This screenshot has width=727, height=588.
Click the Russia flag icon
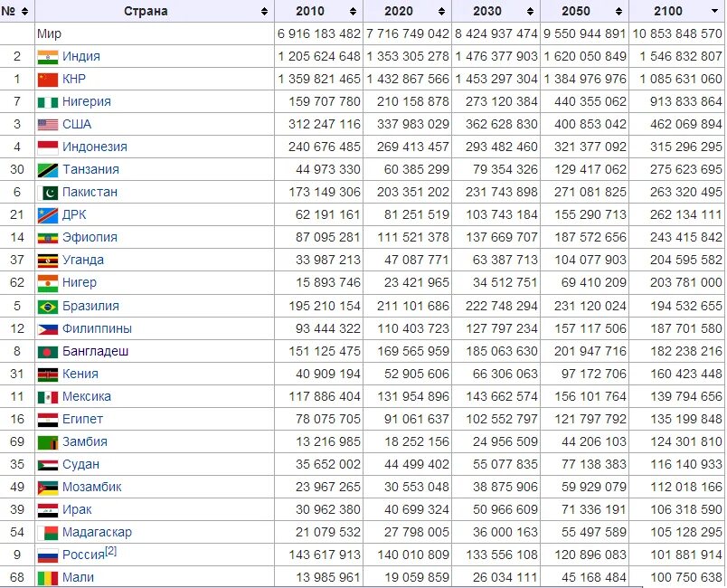(x=47, y=555)
